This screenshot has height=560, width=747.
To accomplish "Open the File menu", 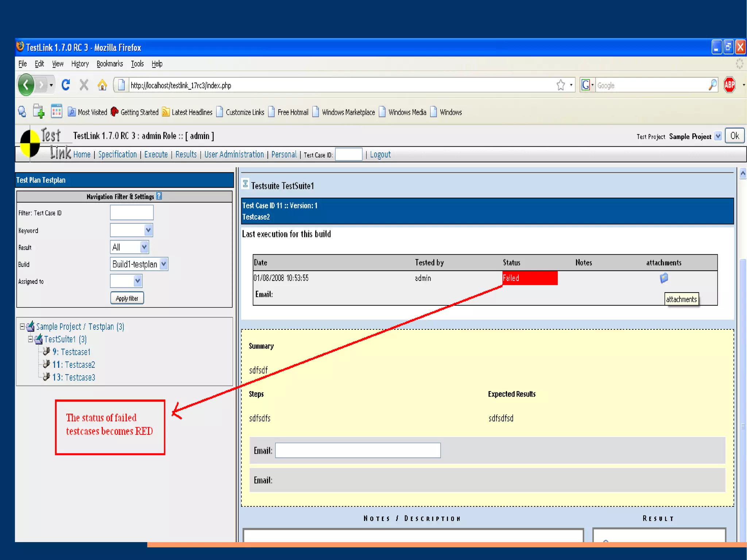I will pos(23,63).
